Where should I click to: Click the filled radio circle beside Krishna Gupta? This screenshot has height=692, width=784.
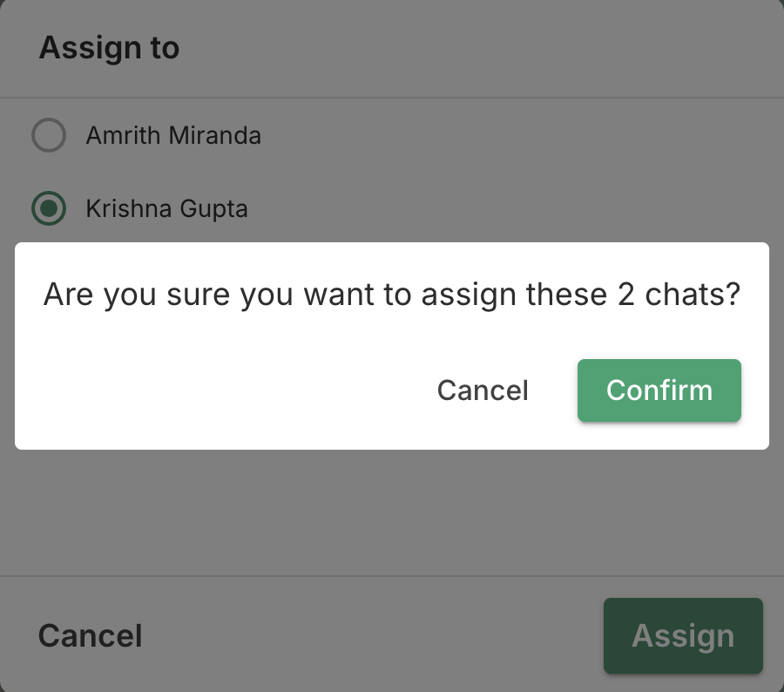[49, 209]
